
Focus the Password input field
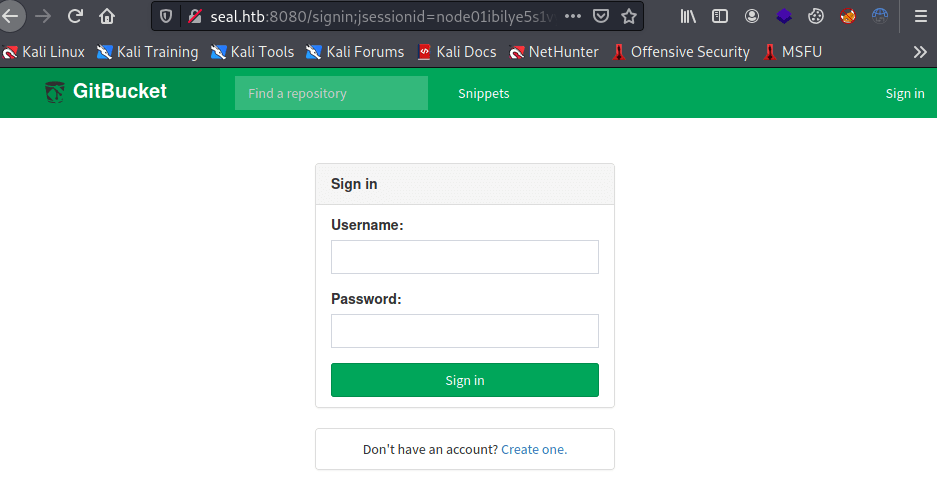point(464,331)
